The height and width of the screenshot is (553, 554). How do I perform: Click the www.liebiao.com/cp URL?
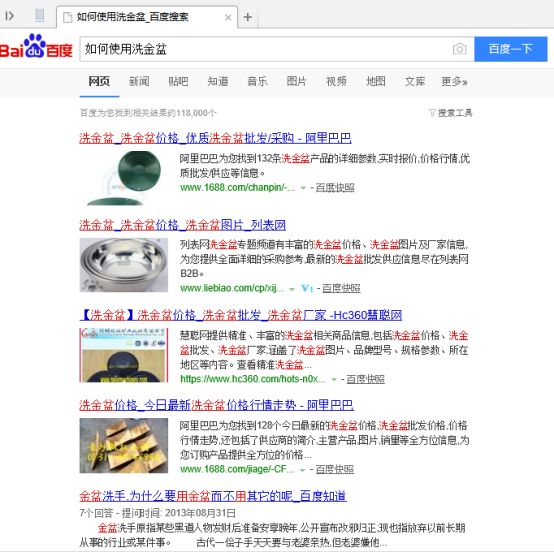click(x=232, y=288)
